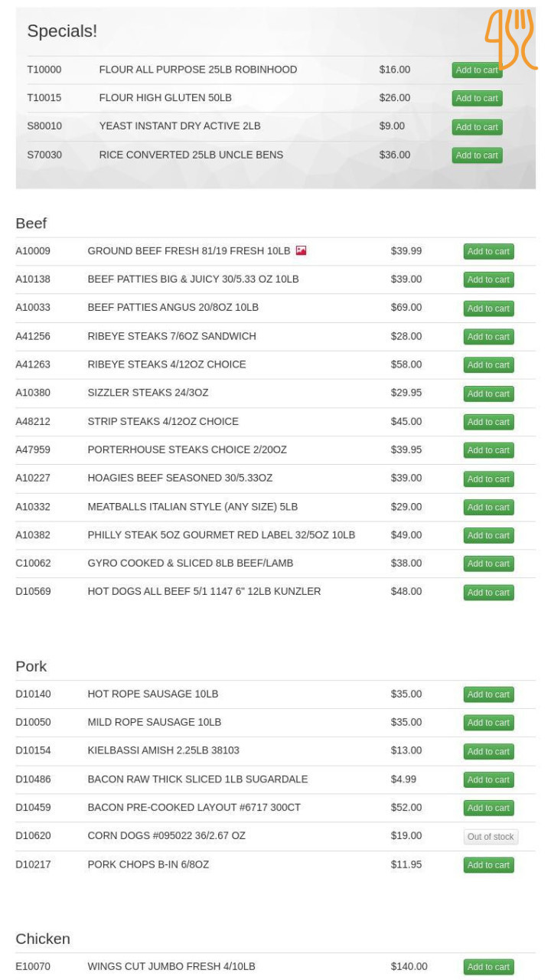This screenshot has height=980, width=551.
Task: Click Out of stock button for Corn Dogs
Action: pyautogui.click(x=491, y=837)
